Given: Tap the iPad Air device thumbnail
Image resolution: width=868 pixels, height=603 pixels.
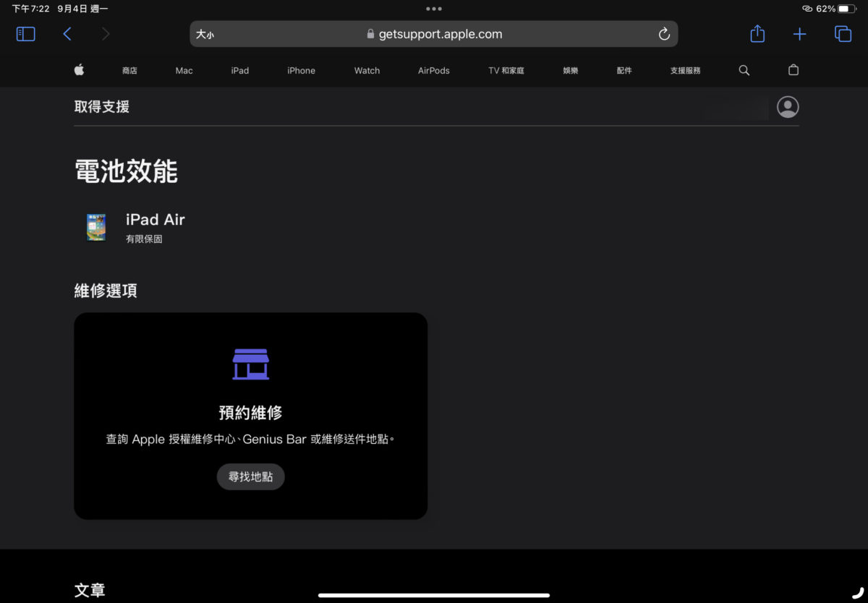Looking at the screenshot, I should pyautogui.click(x=96, y=227).
